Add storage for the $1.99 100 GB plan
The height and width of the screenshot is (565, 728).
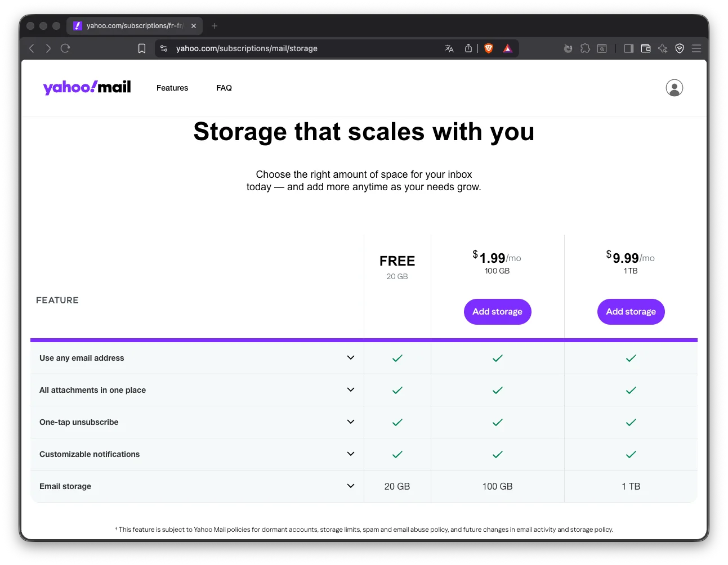[497, 312]
